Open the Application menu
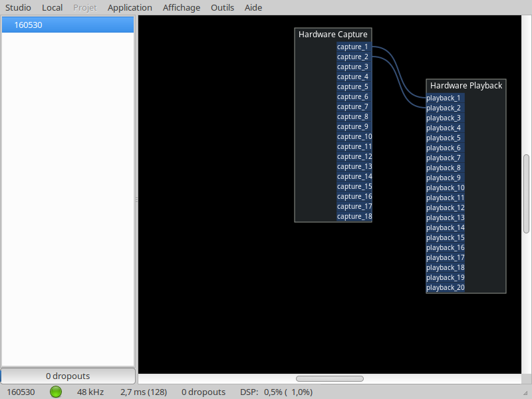Image resolution: width=532 pixels, height=399 pixels. click(x=130, y=7)
